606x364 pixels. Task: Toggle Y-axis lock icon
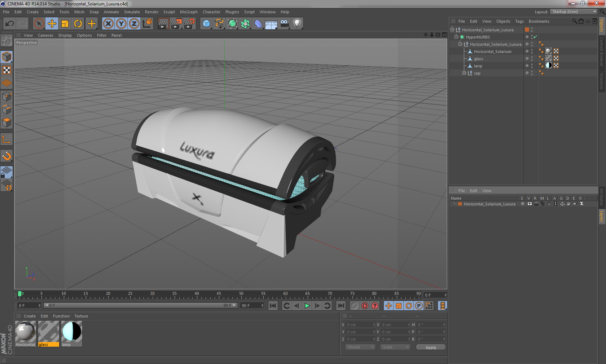click(121, 24)
